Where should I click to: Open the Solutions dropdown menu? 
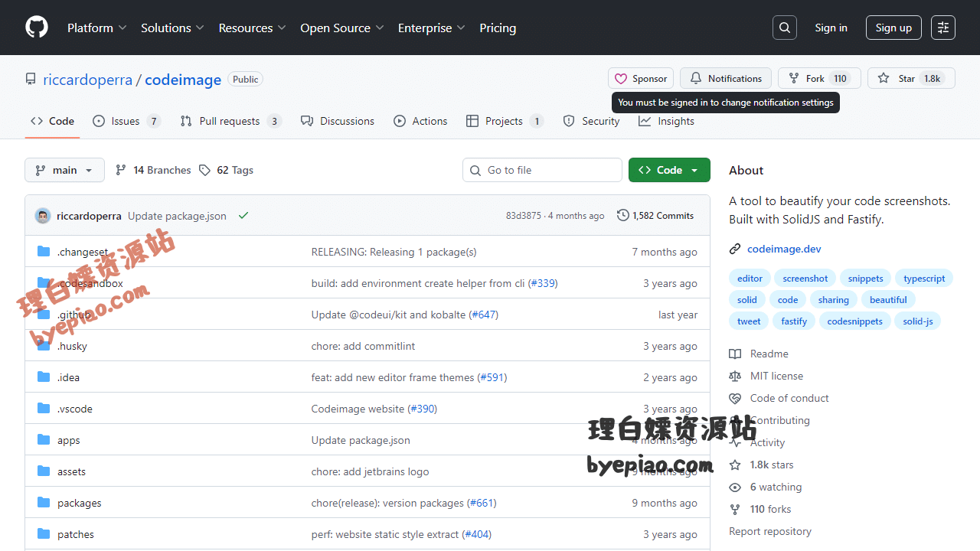(172, 28)
